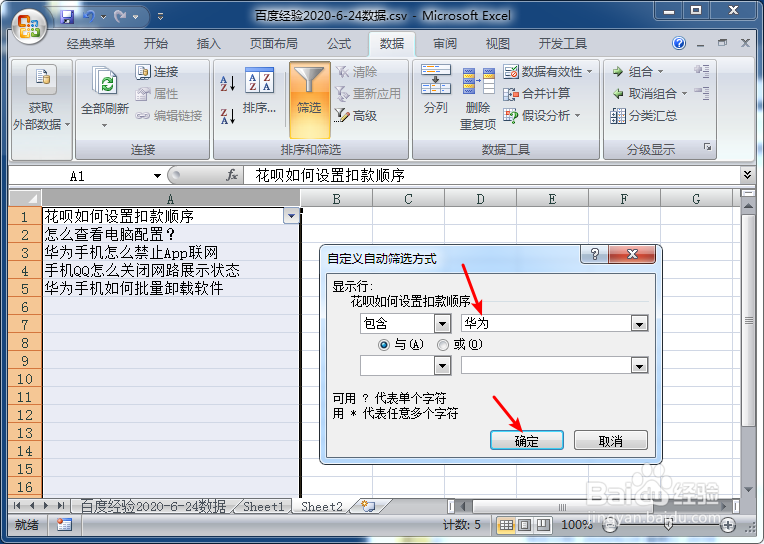
Task: Remove duplicates tool
Action: (478, 99)
